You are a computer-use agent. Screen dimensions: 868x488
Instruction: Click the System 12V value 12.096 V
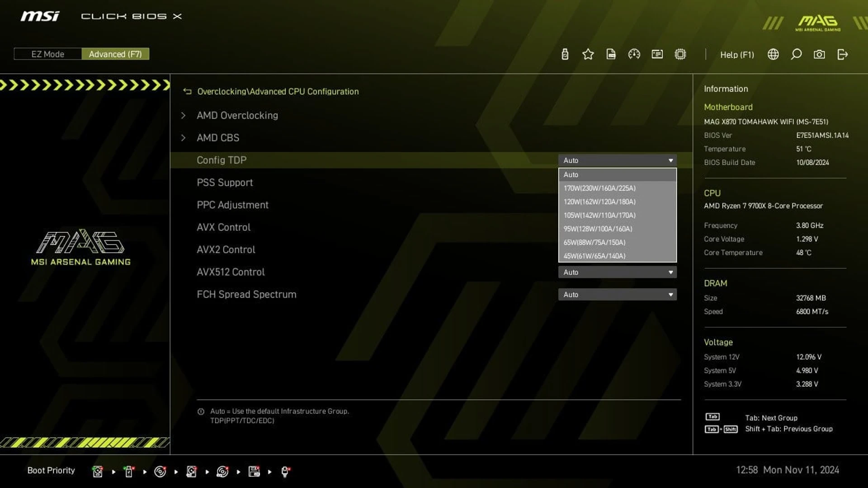(x=809, y=357)
